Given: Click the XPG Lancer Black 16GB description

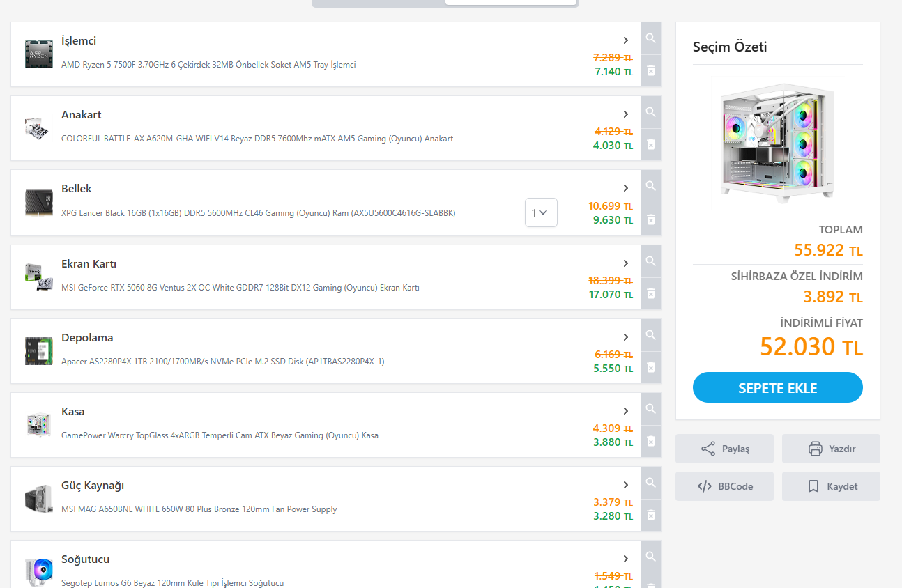Looking at the screenshot, I should [x=259, y=213].
